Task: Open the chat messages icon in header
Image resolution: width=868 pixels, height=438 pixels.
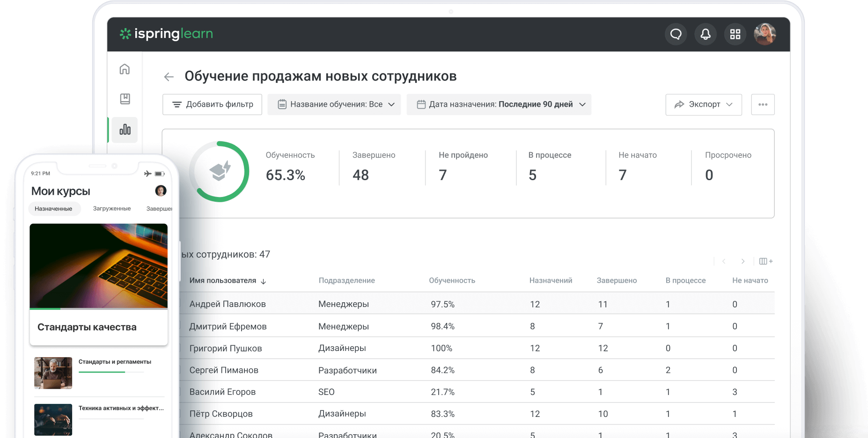Action: pyautogui.click(x=676, y=34)
